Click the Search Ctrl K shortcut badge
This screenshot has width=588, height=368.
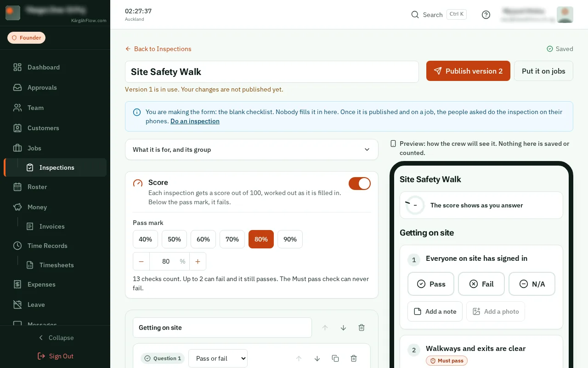[x=457, y=14]
